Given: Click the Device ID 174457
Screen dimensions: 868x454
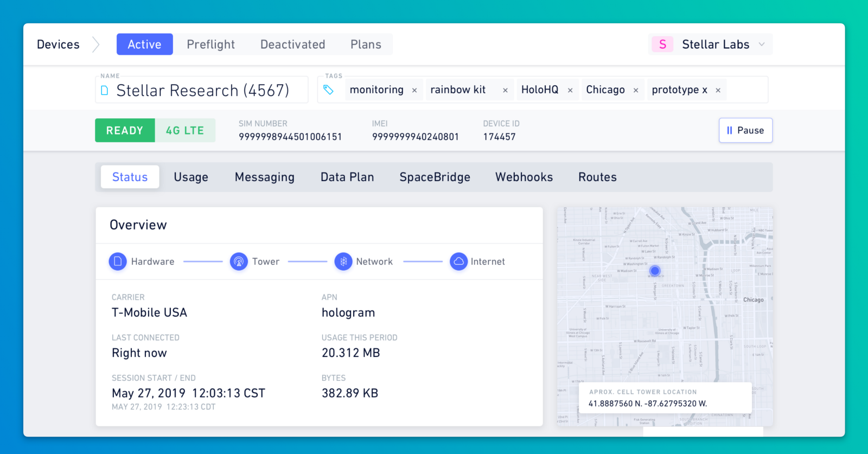Looking at the screenshot, I should [500, 137].
